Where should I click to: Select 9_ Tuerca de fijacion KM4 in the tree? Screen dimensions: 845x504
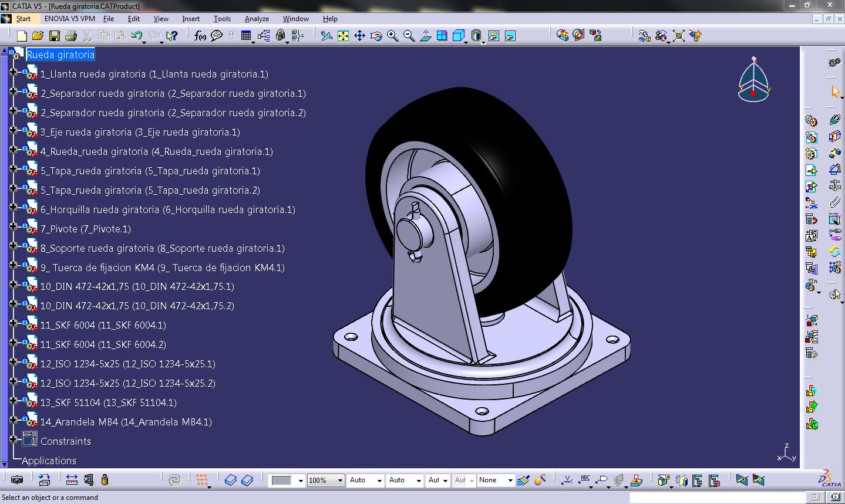click(x=162, y=268)
